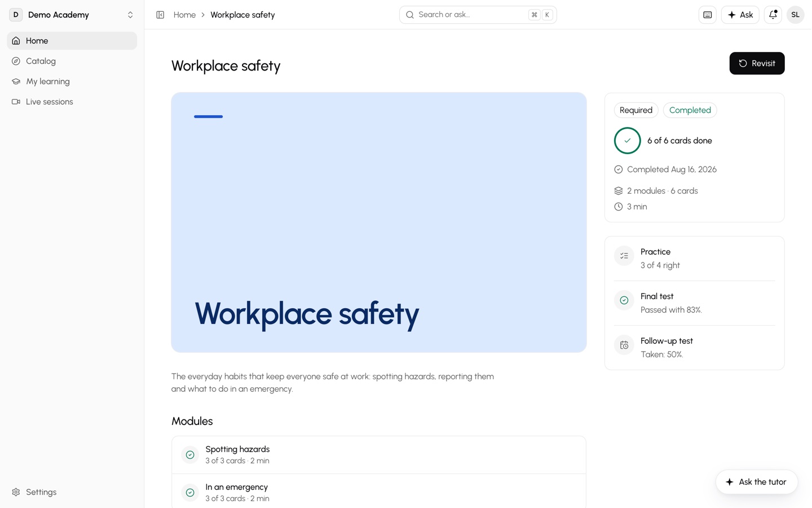Image resolution: width=812 pixels, height=508 pixels.
Task: Click the Home breadcrumb link
Action: click(x=184, y=15)
